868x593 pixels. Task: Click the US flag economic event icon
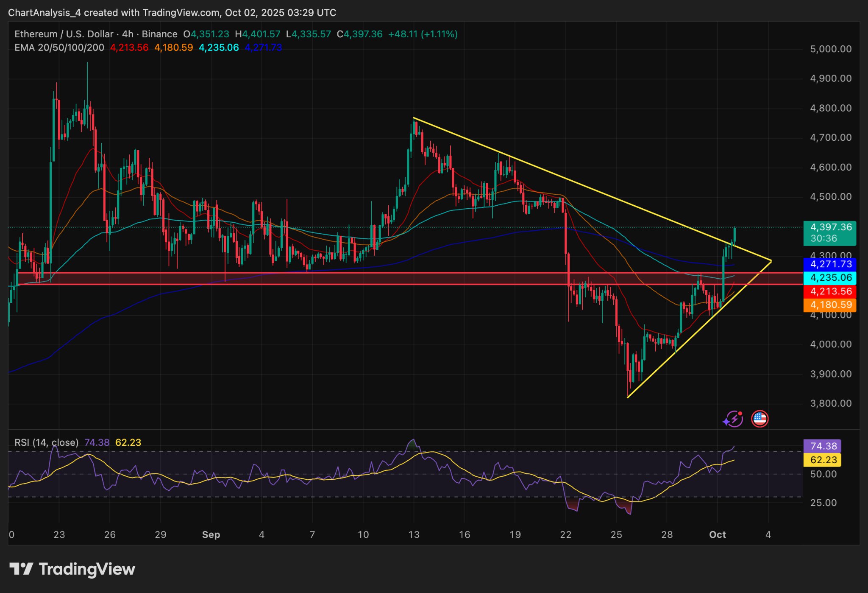coord(759,419)
